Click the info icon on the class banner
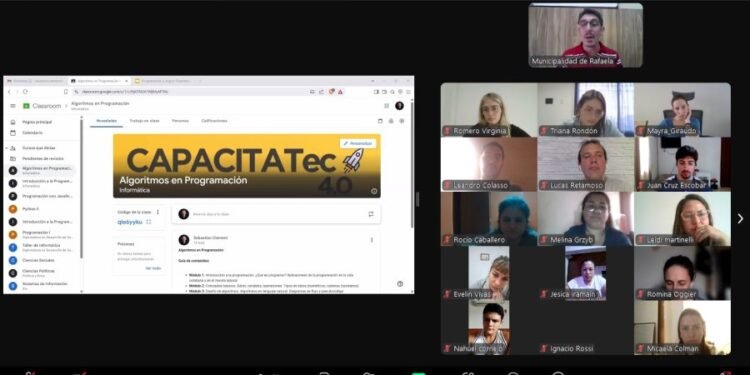Viewport: 750px width, 375px height. [x=374, y=191]
